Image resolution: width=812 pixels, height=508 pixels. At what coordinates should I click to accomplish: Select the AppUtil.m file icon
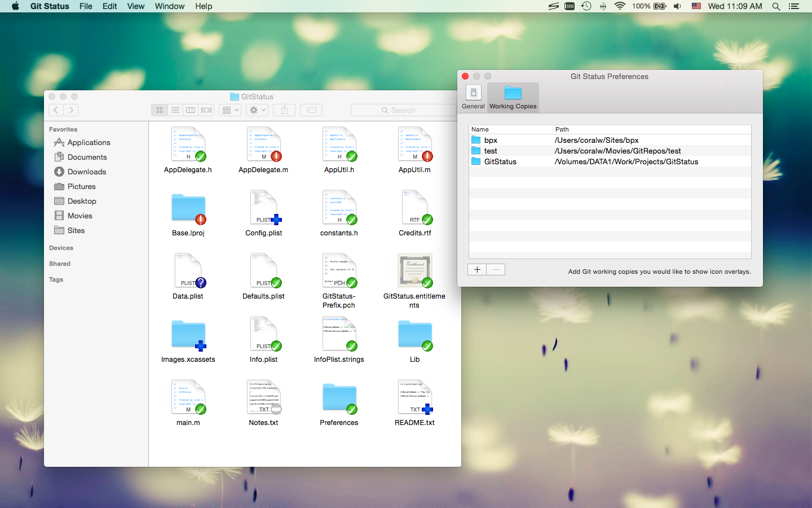click(x=415, y=144)
